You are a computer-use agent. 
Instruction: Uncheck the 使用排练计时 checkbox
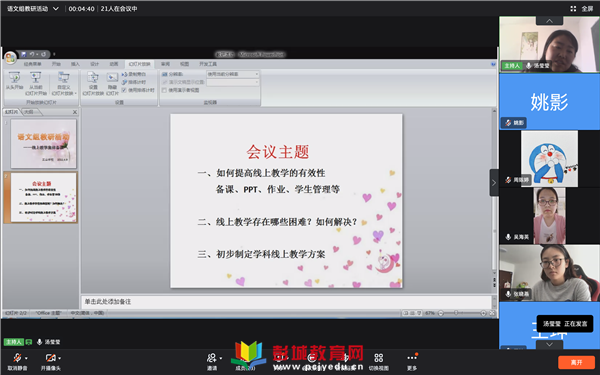click(x=124, y=90)
